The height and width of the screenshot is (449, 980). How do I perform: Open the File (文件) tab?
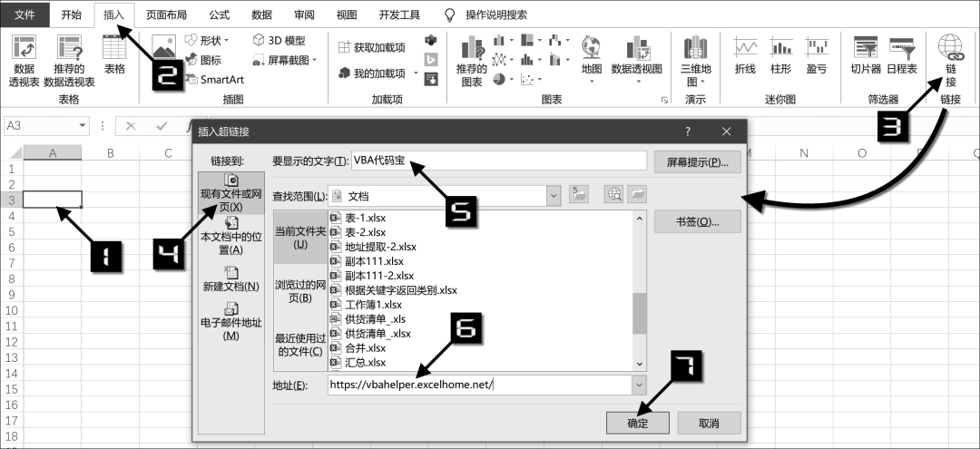click(x=24, y=15)
